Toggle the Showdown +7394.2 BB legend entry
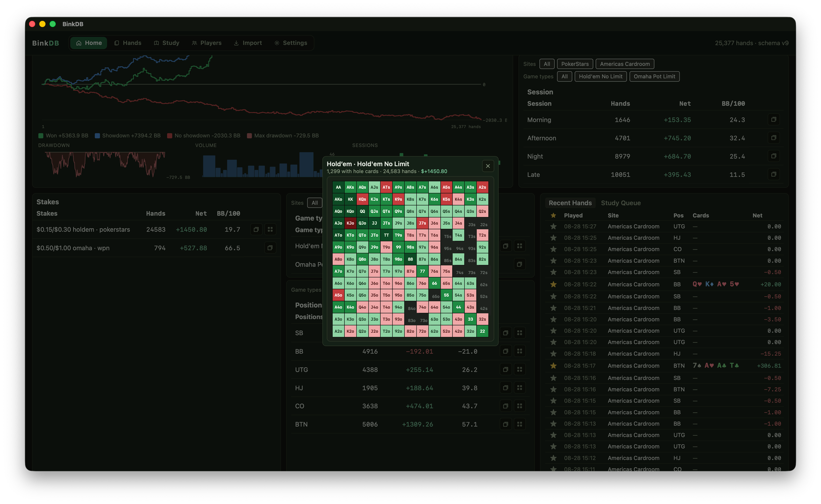Viewport: 821px width, 504px height. [x=128, y=136]
